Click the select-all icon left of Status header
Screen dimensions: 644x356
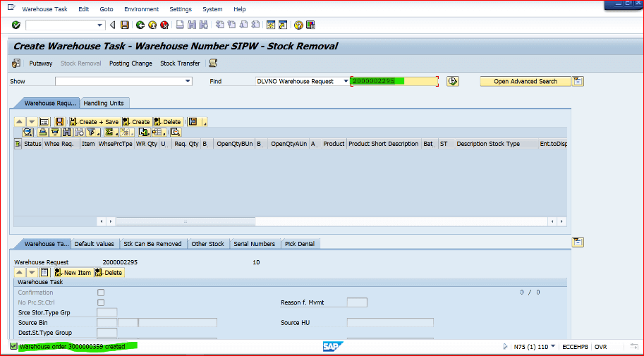click(x=18, y=144)
